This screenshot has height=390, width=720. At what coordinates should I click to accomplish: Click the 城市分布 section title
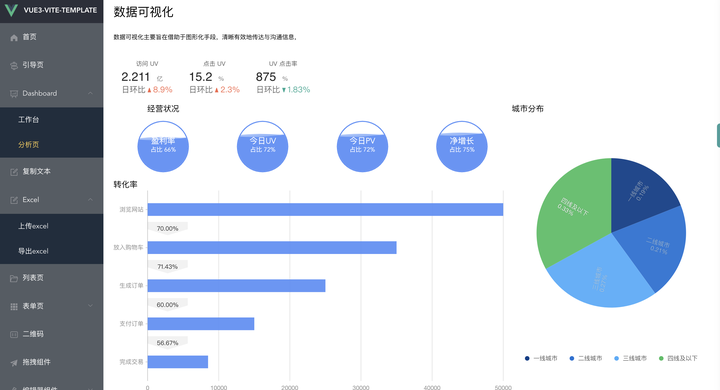click(528, 109)
